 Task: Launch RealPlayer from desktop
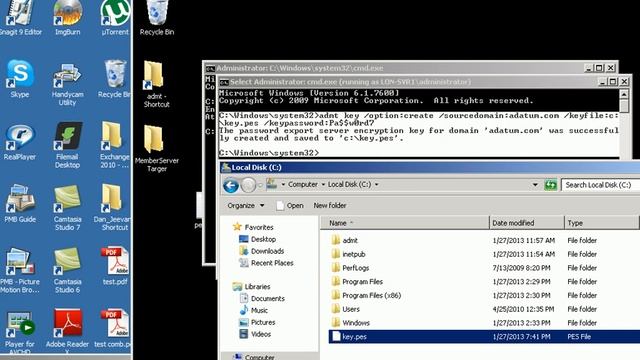[x=20, y=142]
